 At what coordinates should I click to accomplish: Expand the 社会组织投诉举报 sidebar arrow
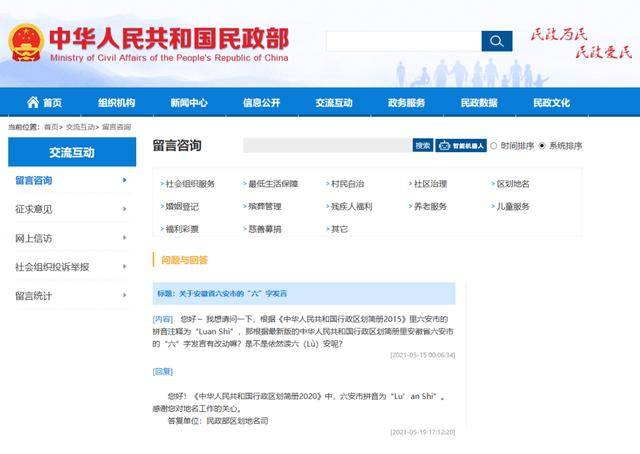tap(124, 267)
